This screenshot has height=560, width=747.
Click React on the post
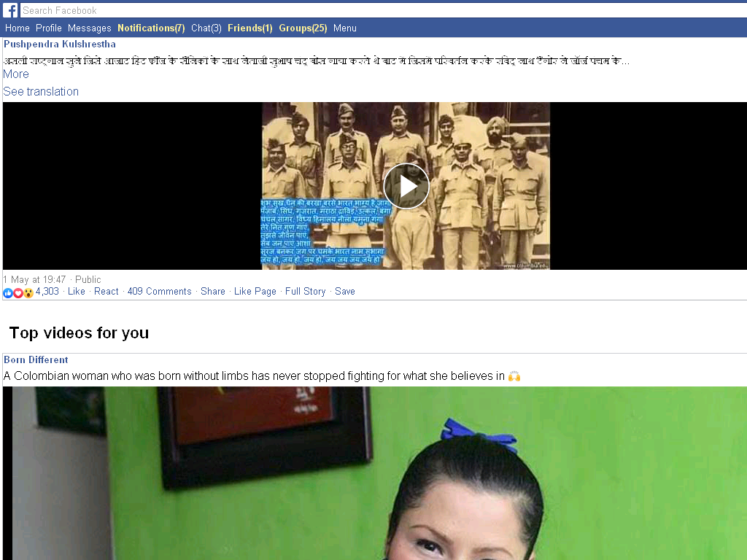pos(107,291)
